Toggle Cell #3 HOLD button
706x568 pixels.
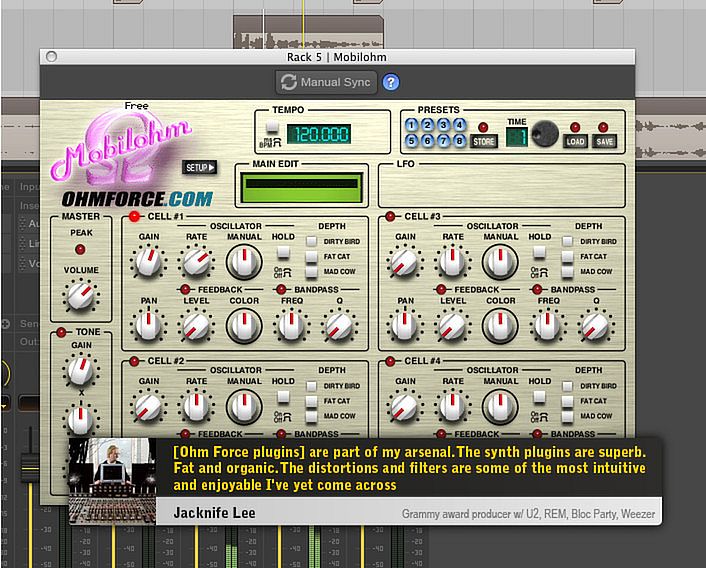(539, 252)
